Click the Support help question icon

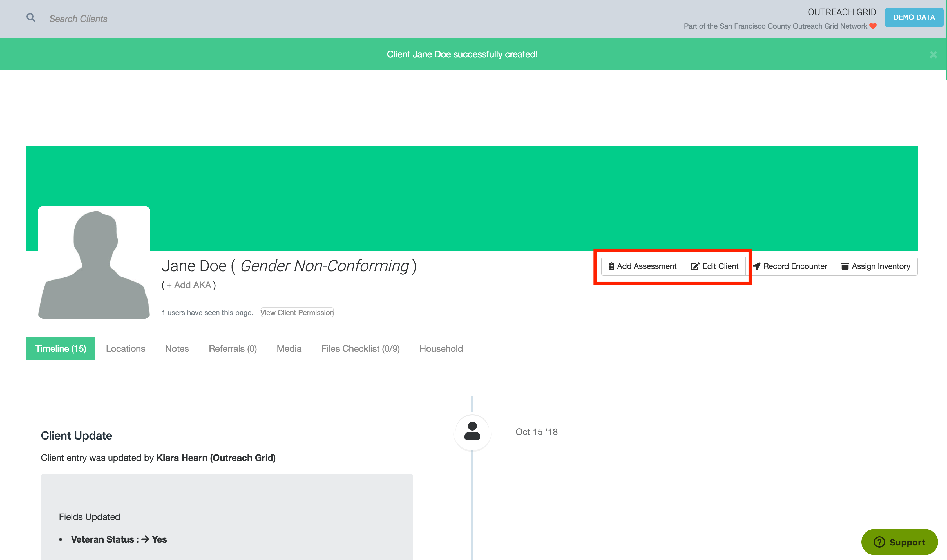[x=879, y=542]
